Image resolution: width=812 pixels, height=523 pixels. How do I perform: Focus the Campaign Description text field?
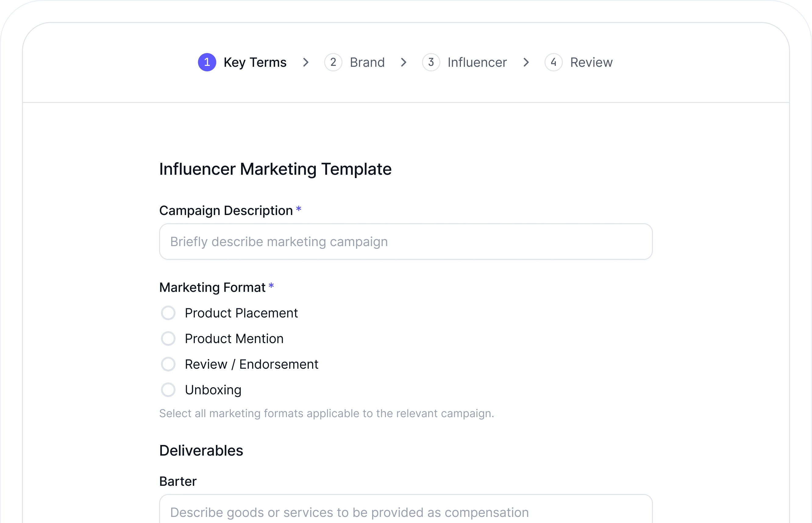coord(406,242)
